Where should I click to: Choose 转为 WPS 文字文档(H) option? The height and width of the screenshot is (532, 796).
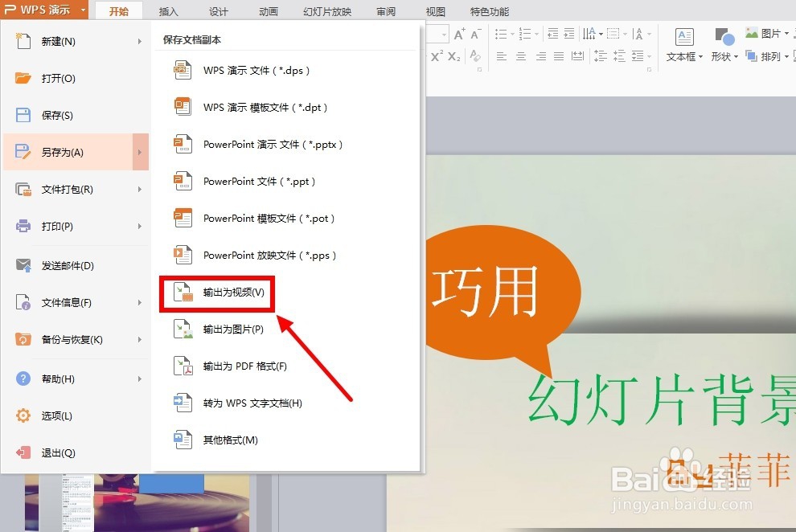pyautogui.click(x=287, y=403)
